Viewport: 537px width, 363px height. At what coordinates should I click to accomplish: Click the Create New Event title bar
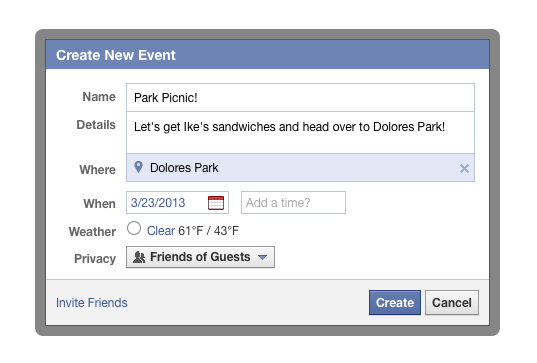pyautogui.click(x=267, y=55)
